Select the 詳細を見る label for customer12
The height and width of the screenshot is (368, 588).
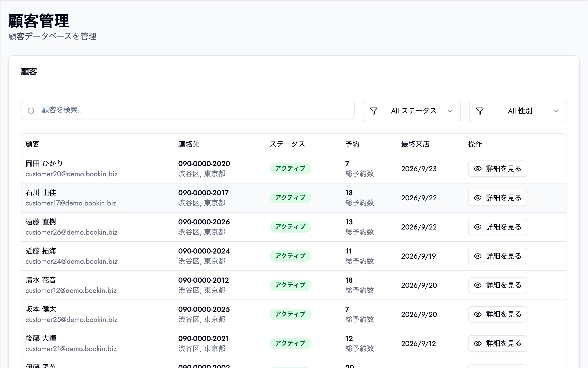(504, 285)
